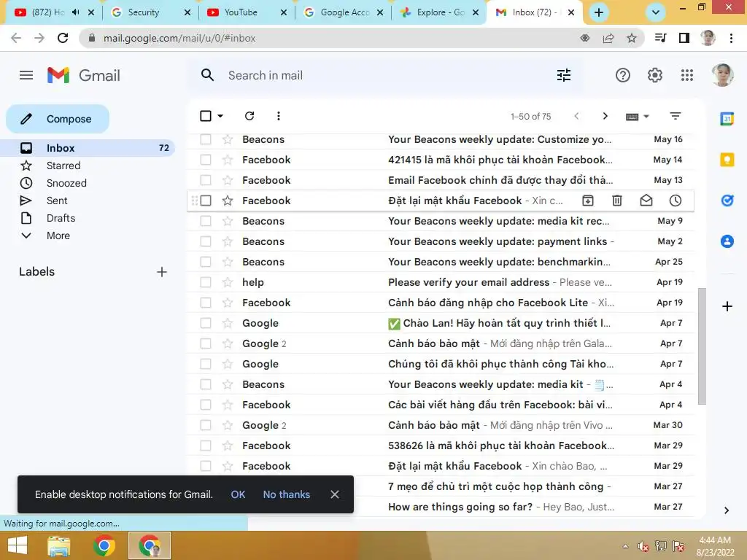Show hidden system tray icons arrow

pos(625,546)
